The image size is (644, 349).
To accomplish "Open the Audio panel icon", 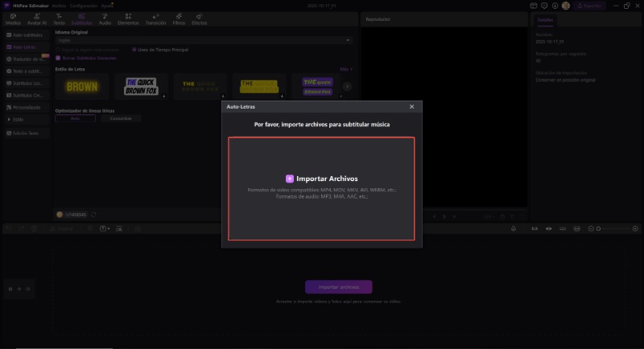I will point(105,19).
